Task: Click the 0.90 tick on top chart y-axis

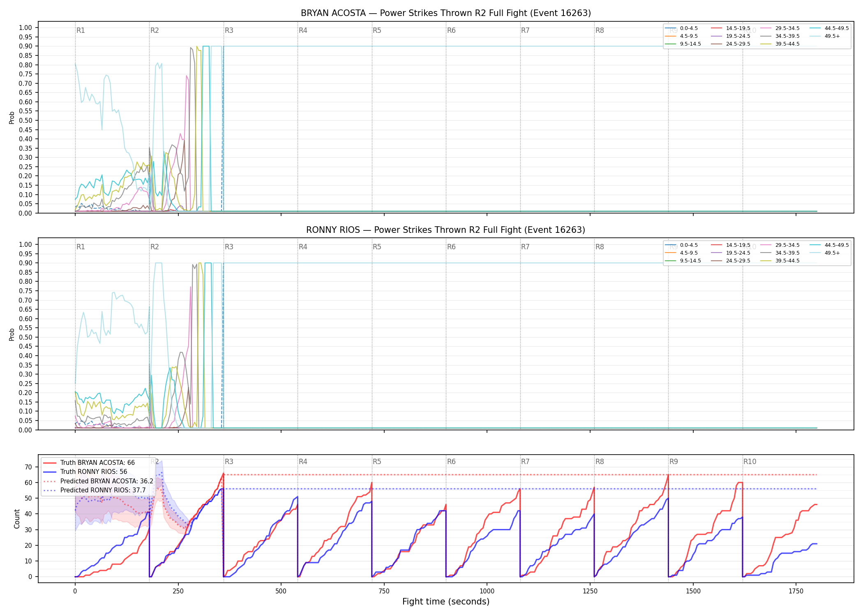Action: tap(25, 46)
